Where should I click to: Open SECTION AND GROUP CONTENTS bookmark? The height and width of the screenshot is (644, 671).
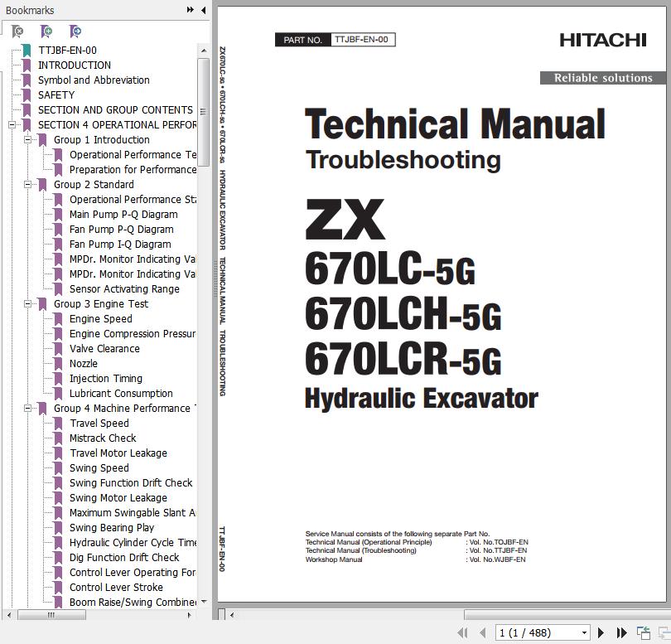pyautogui.click(x=115, y=110)
